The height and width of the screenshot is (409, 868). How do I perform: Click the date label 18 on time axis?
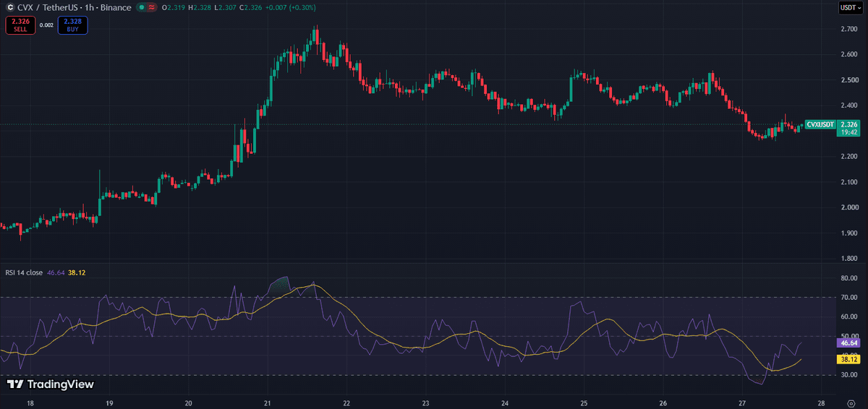point(30,403)
